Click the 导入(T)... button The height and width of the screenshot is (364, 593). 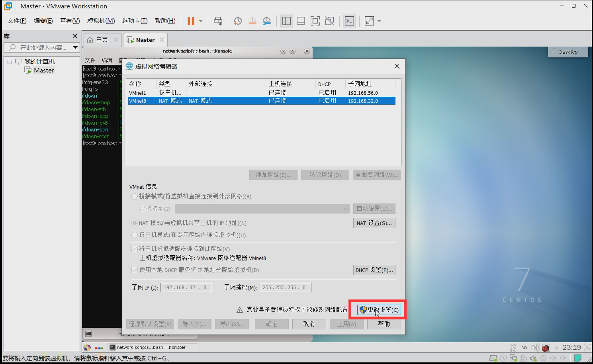[194, 324]
